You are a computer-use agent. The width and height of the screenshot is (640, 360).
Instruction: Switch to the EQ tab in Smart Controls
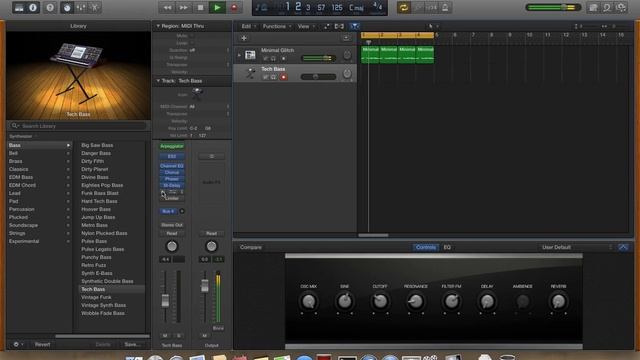[x=447, y=247]
